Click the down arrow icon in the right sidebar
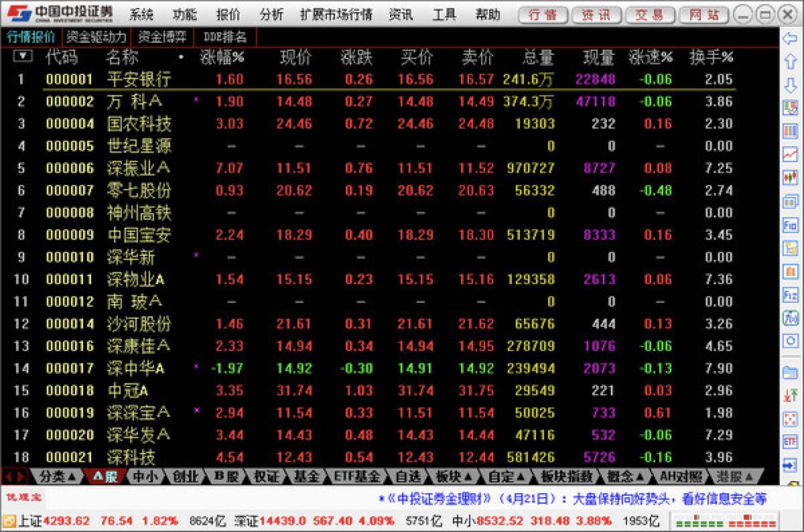Screen dimensions: 804x532 click(791, 85)
